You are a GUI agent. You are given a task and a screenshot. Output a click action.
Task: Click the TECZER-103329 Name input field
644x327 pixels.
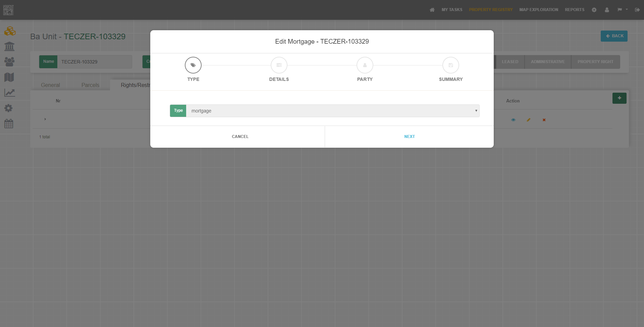point(95,62)
